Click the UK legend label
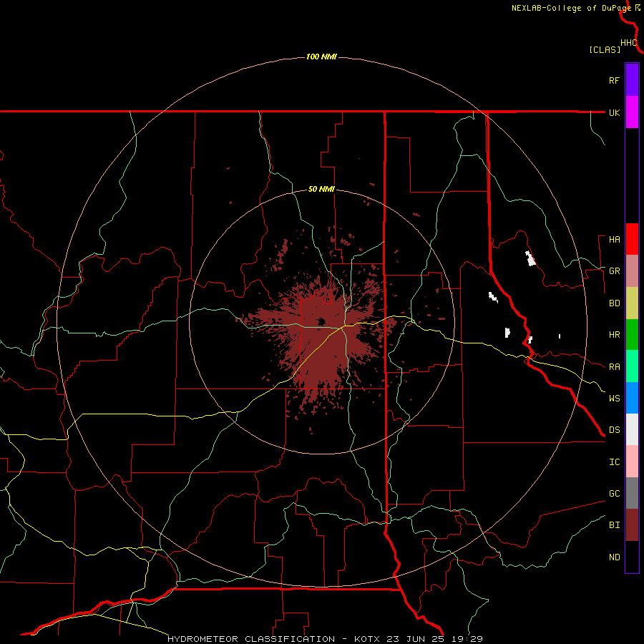Image resolution: width=644 pixels, height=644 pixels. [614, 112]
